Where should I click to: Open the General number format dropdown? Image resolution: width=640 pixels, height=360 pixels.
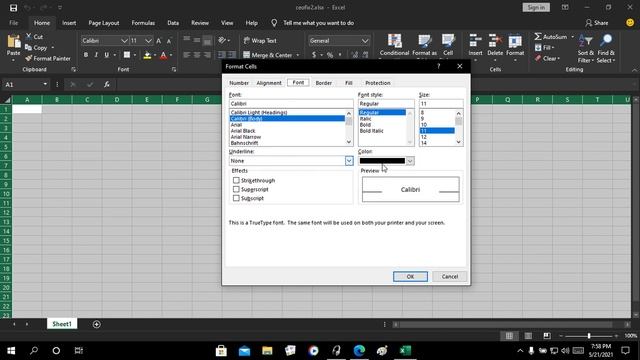click(x=364, y=41)
